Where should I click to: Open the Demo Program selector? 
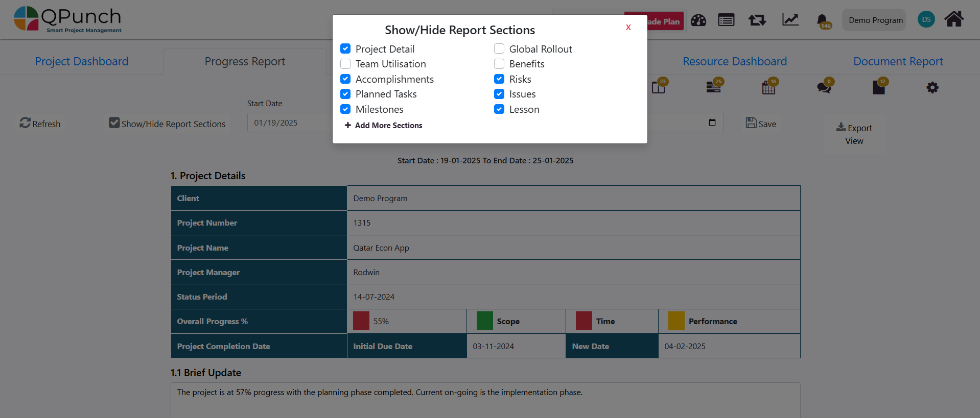pyautogui.click(x=875, y=20)
